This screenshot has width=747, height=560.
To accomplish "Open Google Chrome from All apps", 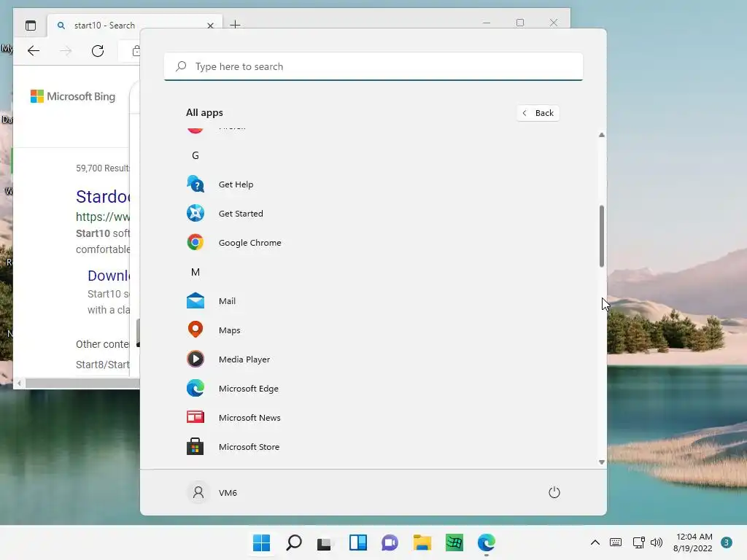I will tap(249, 243).
